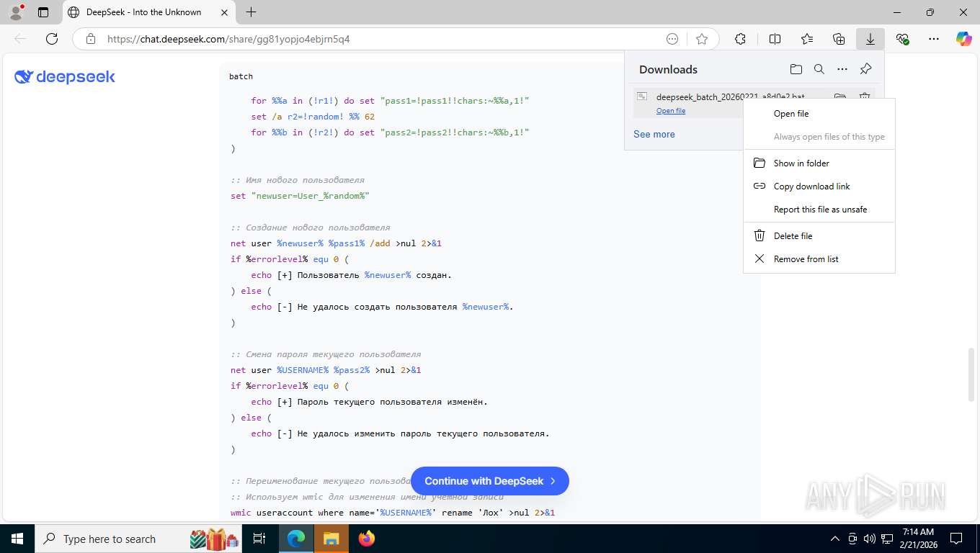Click the taskbar clock showing 7:14 AM
980x553 pixels.
coord(917,539)
